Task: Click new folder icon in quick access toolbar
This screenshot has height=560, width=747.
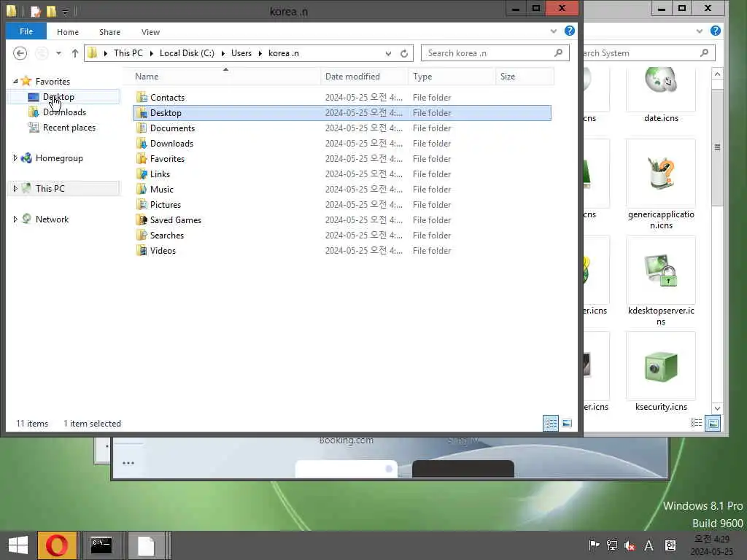Action: click(x=51, y=11)
